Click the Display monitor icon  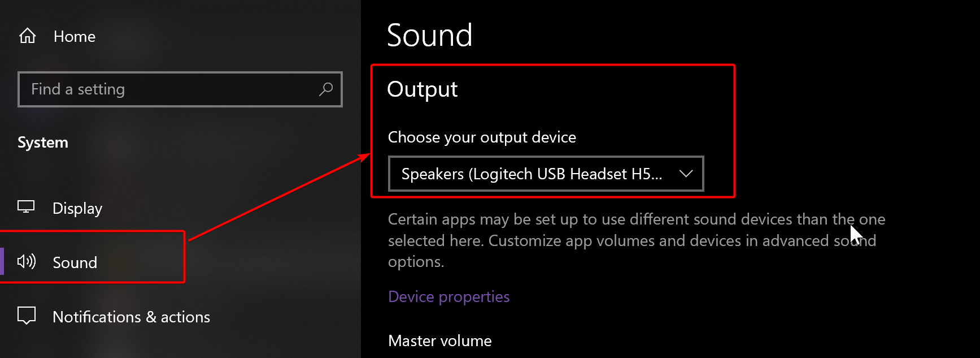(26, 207)
